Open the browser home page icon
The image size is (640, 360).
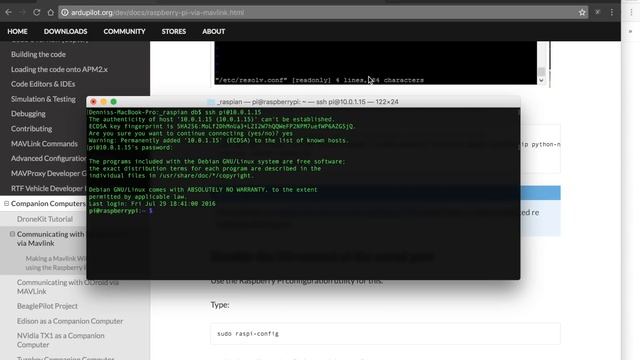[x=50, y=13]
